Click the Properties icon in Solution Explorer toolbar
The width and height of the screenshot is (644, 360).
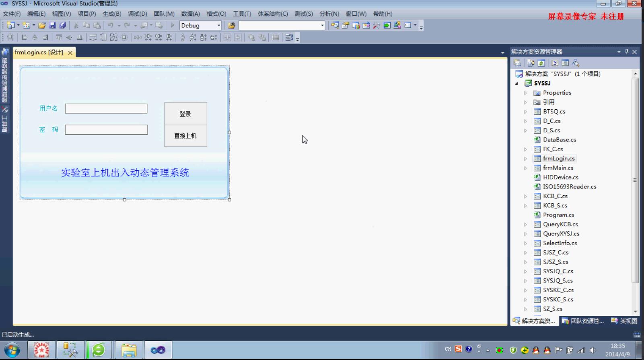pyautogui.click(x=517, y=63)
